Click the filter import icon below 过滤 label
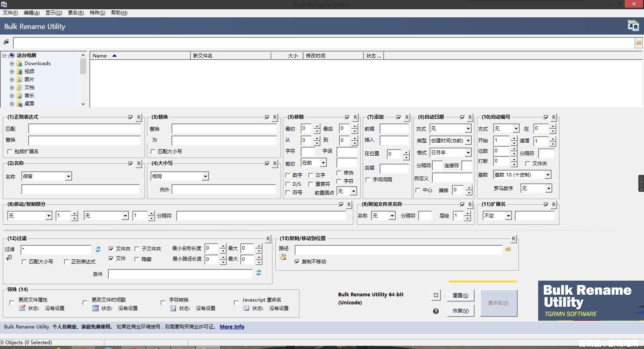The image size is (644, 349). 9,258
